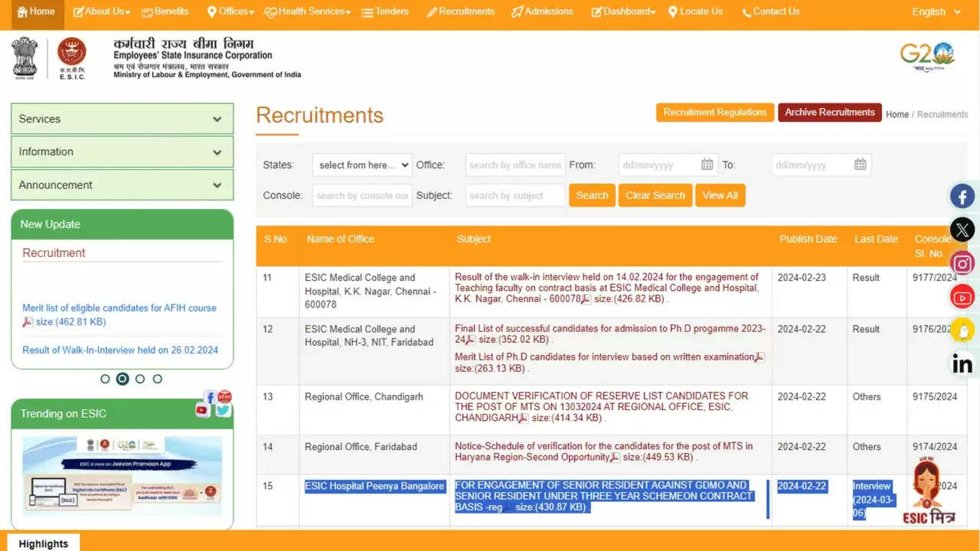Click 'Regional Office, Faridabad' office cell

pyautogui.click(x=361, y=446)
